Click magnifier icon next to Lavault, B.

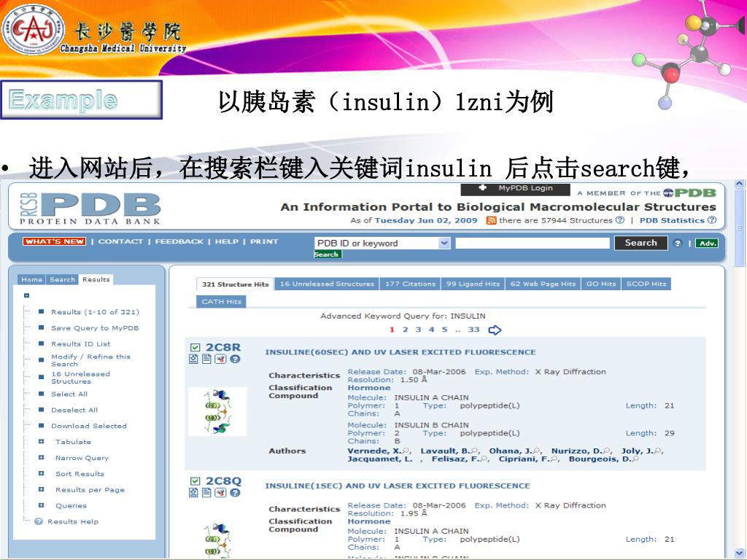474,451
